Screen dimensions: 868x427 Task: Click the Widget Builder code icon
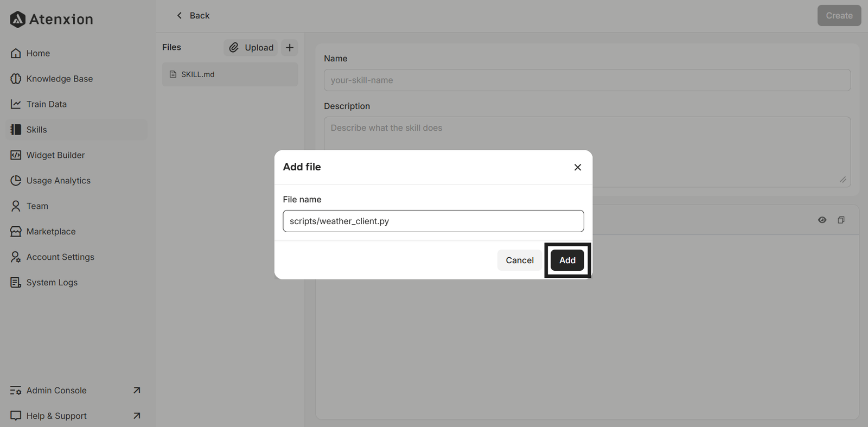[16, 155]
